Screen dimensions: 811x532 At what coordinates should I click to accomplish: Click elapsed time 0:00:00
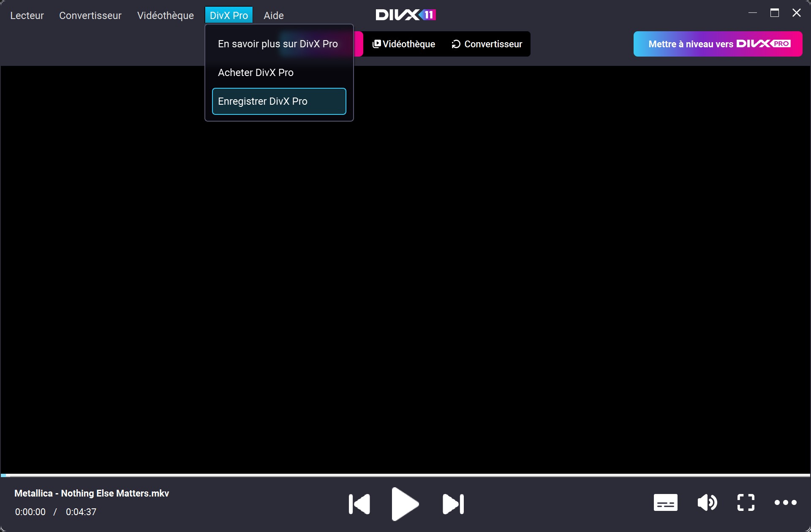tap(30, 512)
